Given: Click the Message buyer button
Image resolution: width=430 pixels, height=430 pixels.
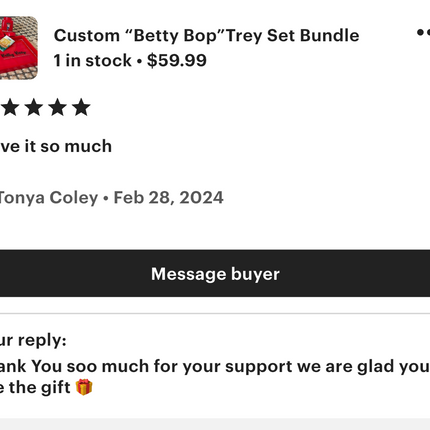Looking at the screenshot, I should (215, 273).
